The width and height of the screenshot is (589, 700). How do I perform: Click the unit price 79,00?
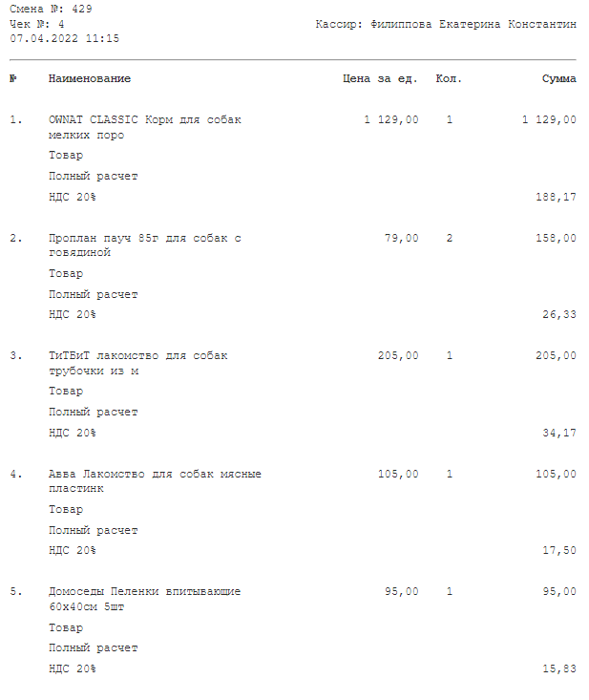402,238
